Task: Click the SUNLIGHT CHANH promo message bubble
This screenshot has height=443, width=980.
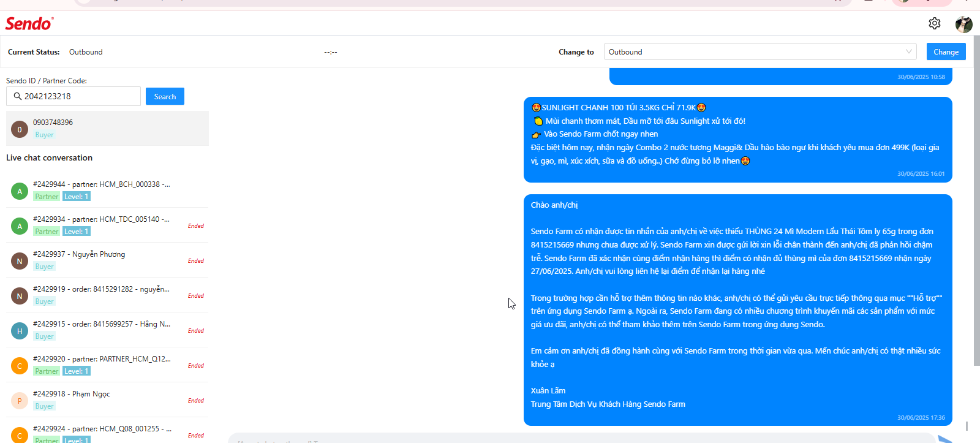Action: pyautogui.click(x=738, y=140)
